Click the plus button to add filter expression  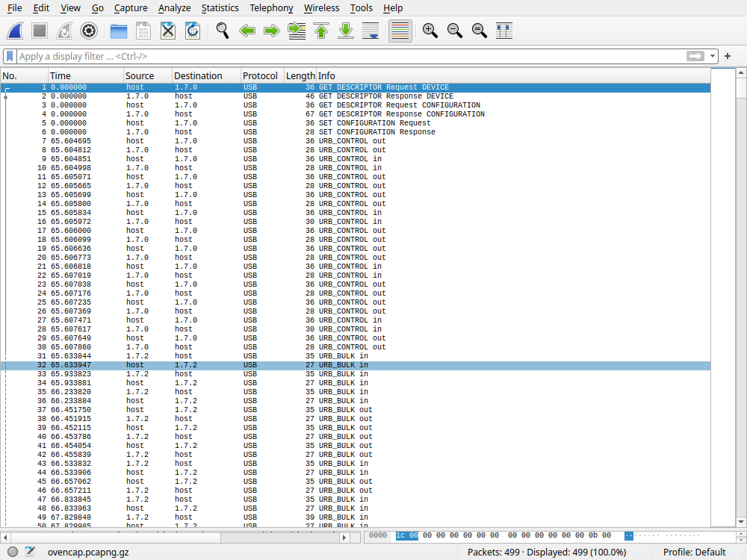tap(728, 57)
